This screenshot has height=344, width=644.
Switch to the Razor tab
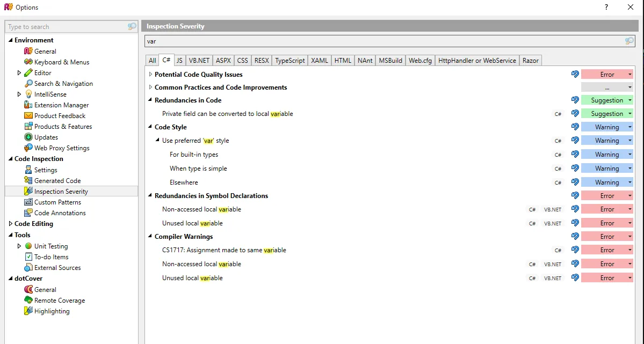531,60
